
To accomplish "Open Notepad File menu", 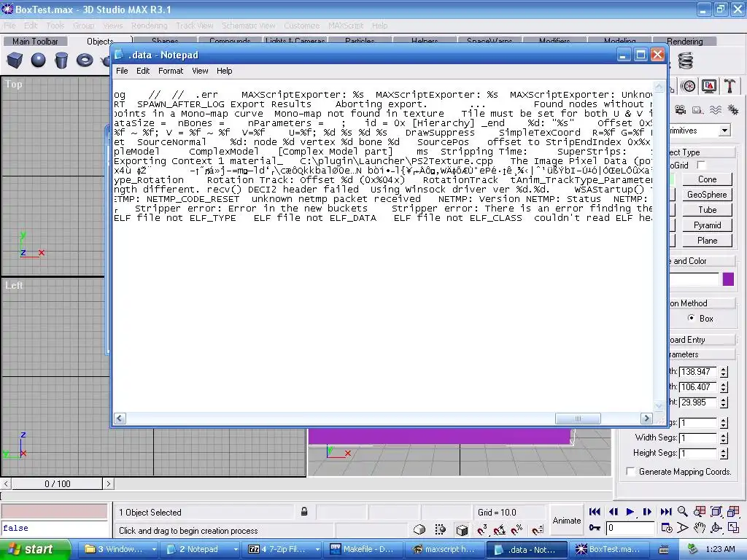I will tap(122, 71).
